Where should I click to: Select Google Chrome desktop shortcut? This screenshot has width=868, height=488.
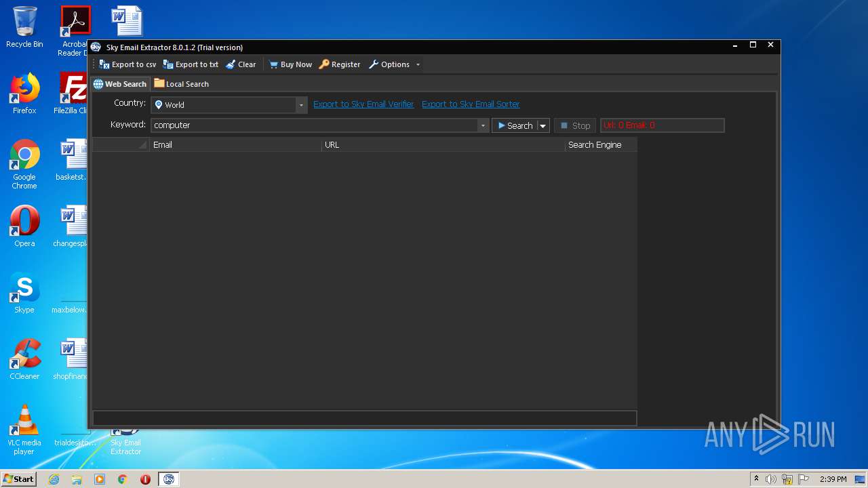(x=24, y=164)
